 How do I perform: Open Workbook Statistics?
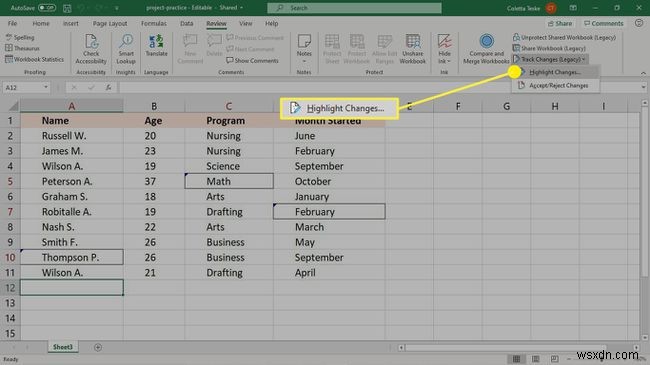(34, 59)
